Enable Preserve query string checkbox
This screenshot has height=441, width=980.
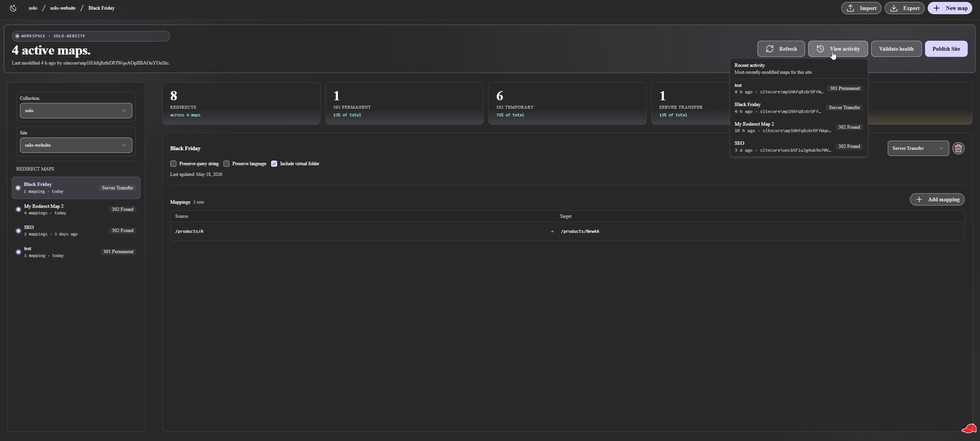pos(173,164)
